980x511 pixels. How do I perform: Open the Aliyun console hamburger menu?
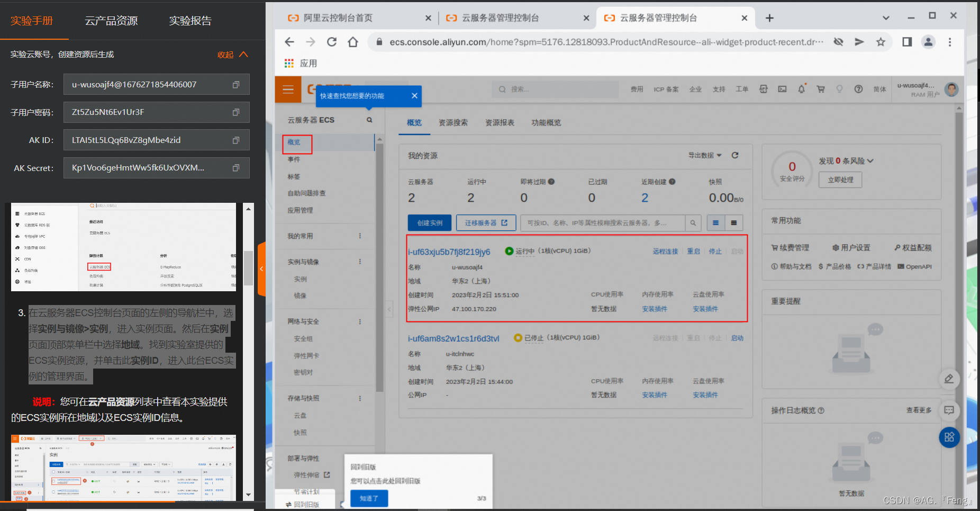[288, 89]
